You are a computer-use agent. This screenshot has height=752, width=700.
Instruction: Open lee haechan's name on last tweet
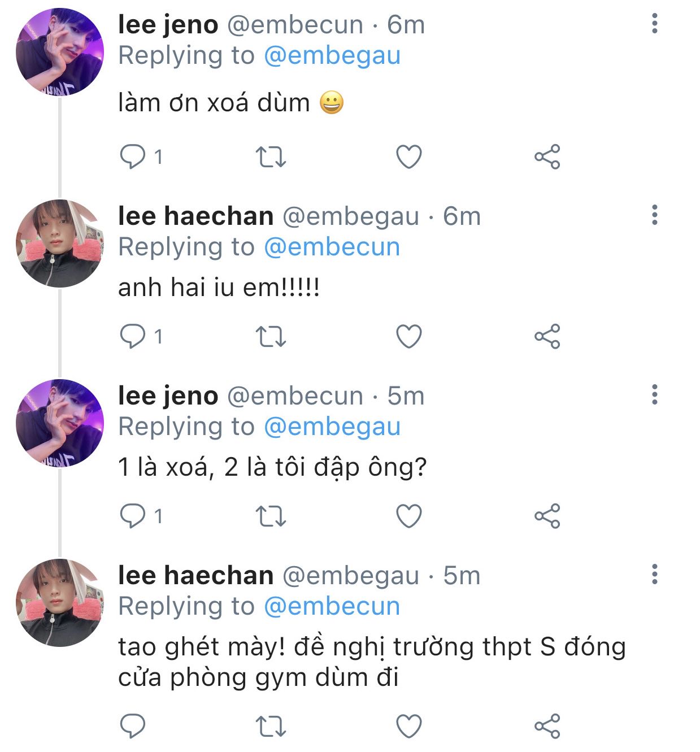(195, 575)
